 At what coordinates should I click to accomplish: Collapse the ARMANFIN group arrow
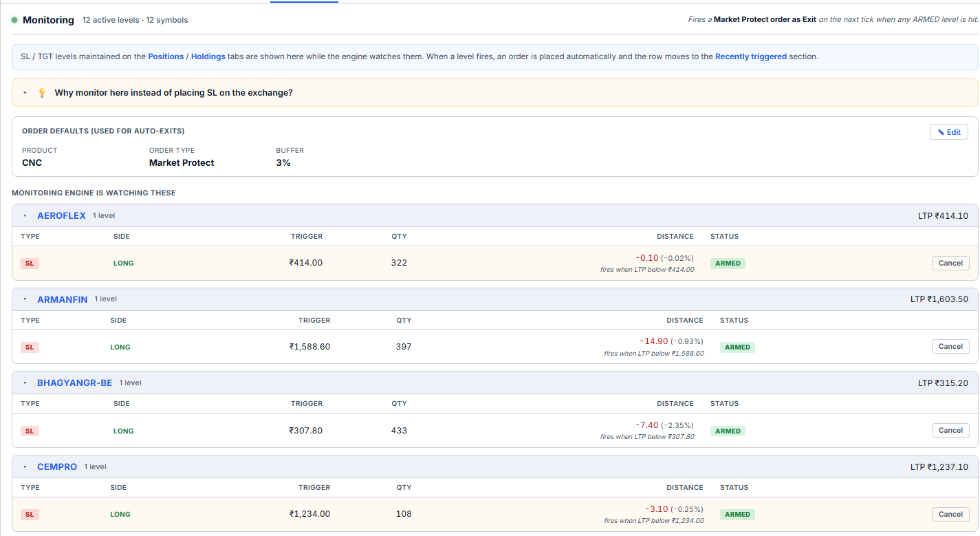coord(25,299)
